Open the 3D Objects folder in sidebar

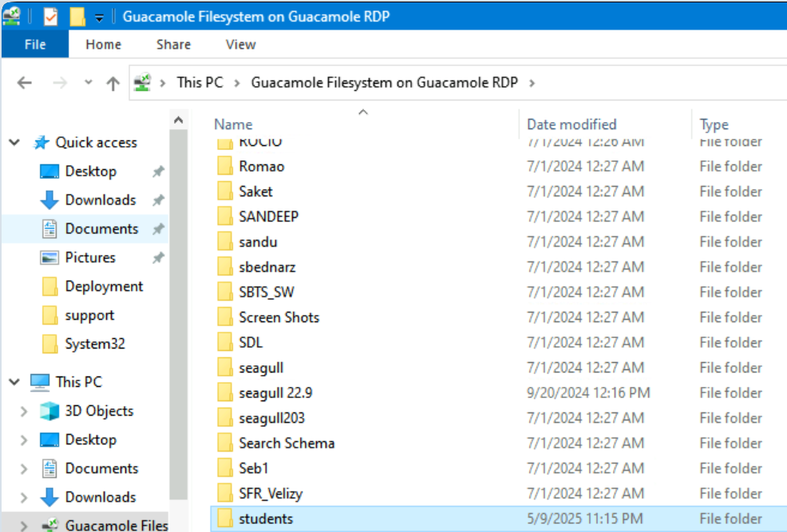pos(98,411)
